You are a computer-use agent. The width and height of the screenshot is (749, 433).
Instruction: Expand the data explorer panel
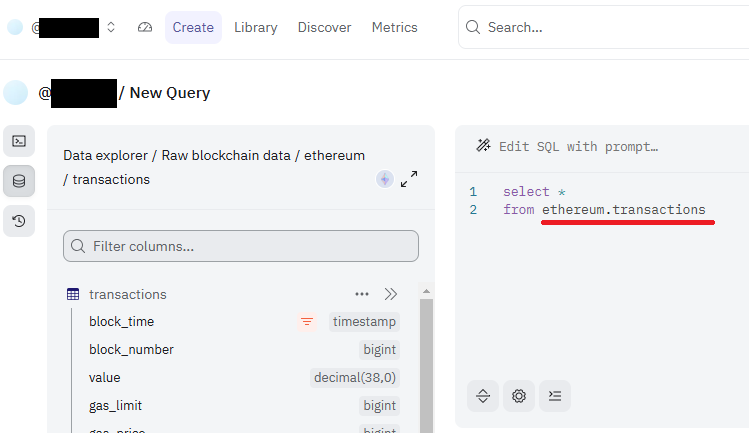409,179
